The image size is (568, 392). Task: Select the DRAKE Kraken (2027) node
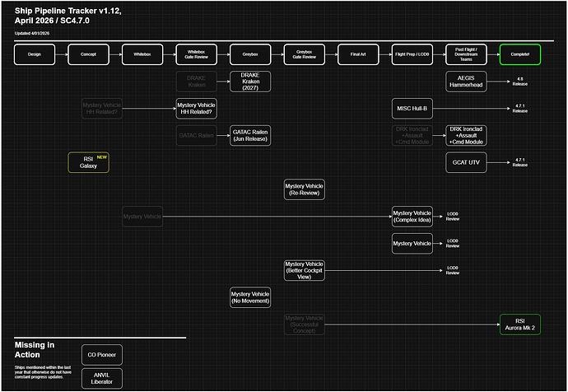[250, 82]
